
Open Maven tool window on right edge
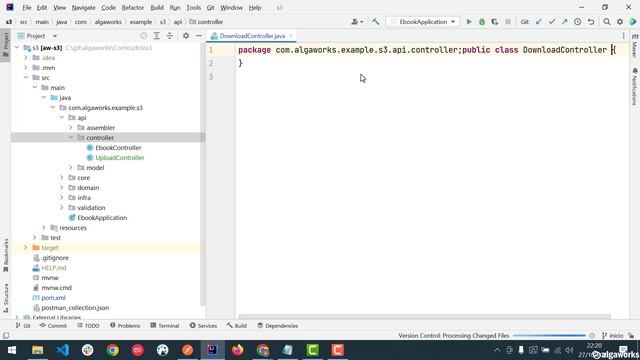point(635,46)
